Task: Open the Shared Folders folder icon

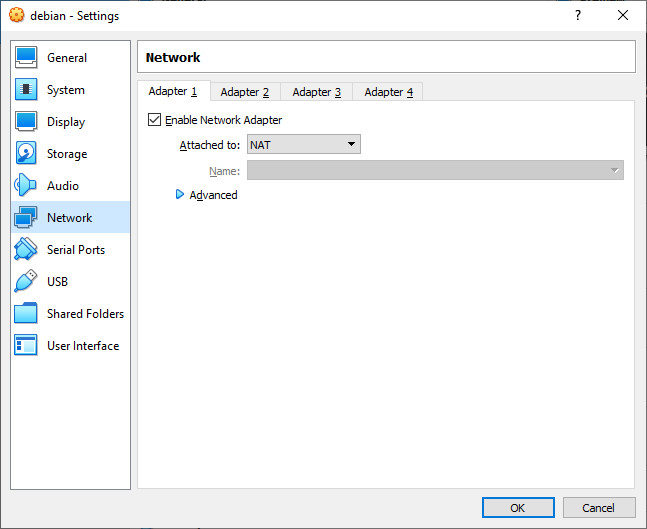Action: click(26, 313)
